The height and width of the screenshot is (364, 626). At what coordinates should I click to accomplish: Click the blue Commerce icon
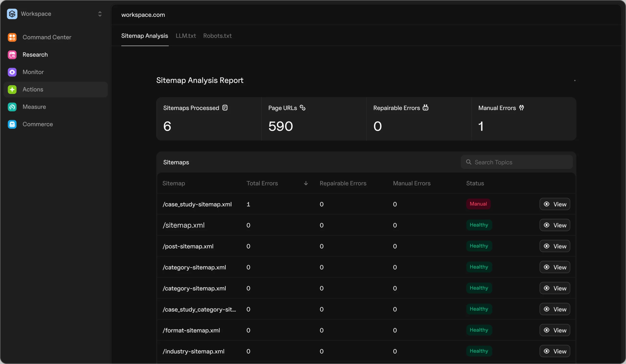(12, 124)
